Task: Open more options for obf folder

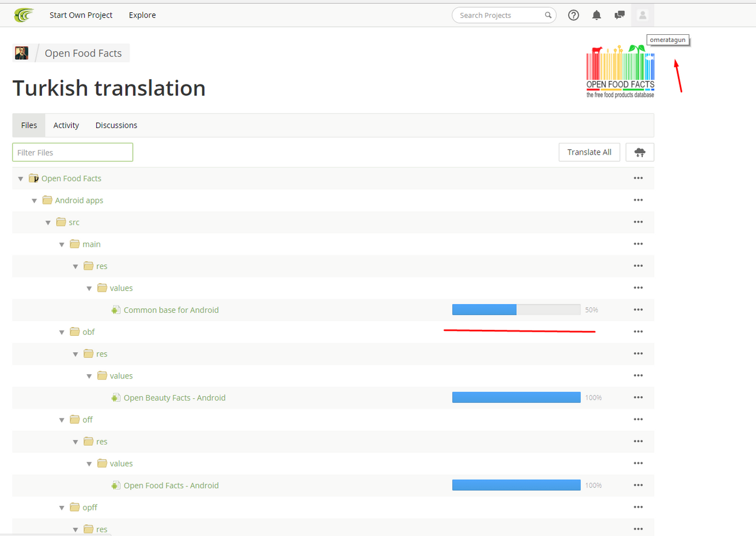Action: [638, 332]
